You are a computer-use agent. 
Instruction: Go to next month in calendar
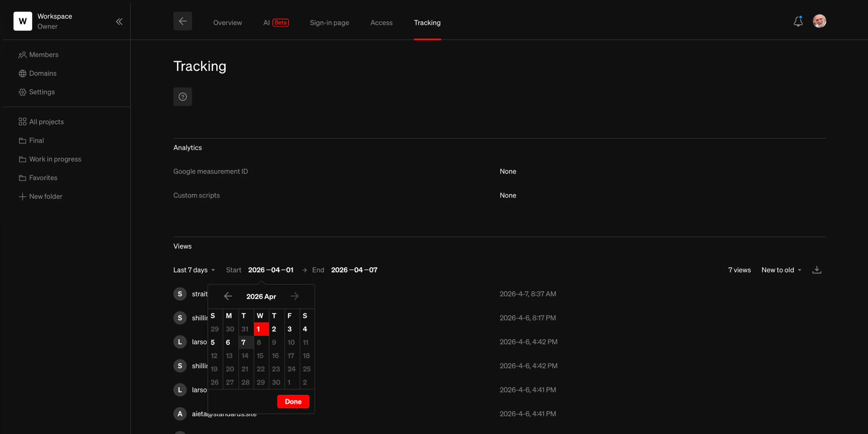295,296
